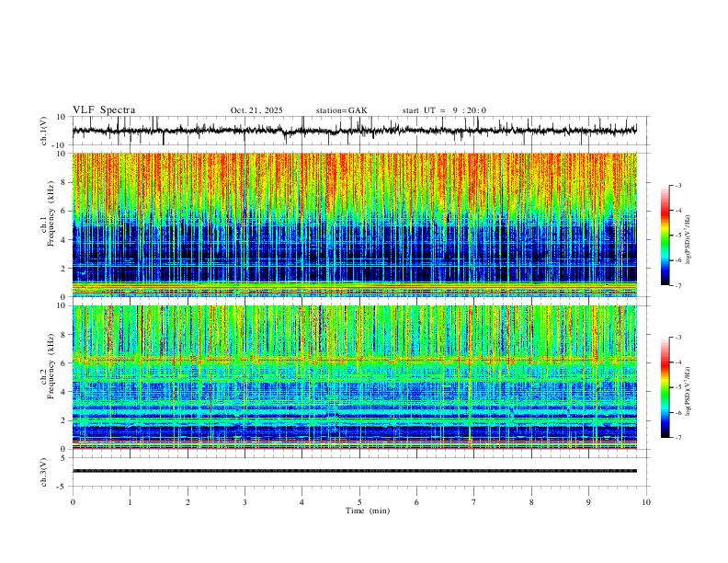The width and height of the screenshot is (728, 563).
Task: Select the "Time (min)" axis label
Action: (368, 511)
